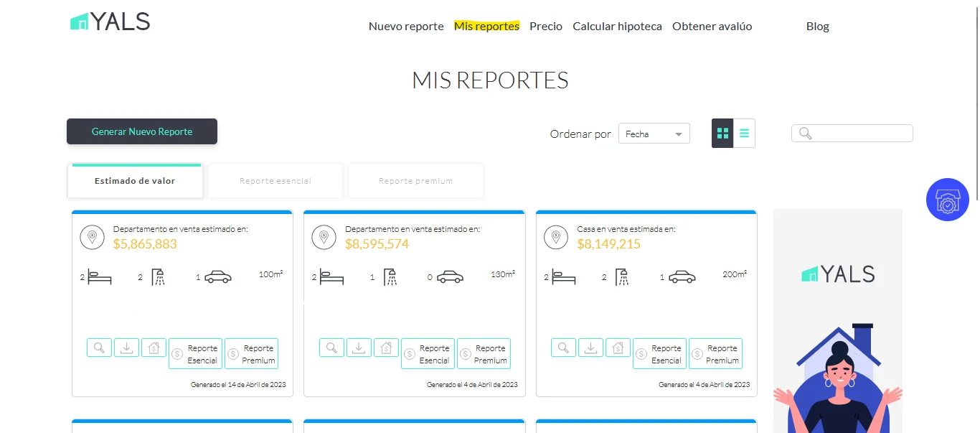Go to Obtener avalúo page
This screenshot has height=433, width=980.
(712, 27)
